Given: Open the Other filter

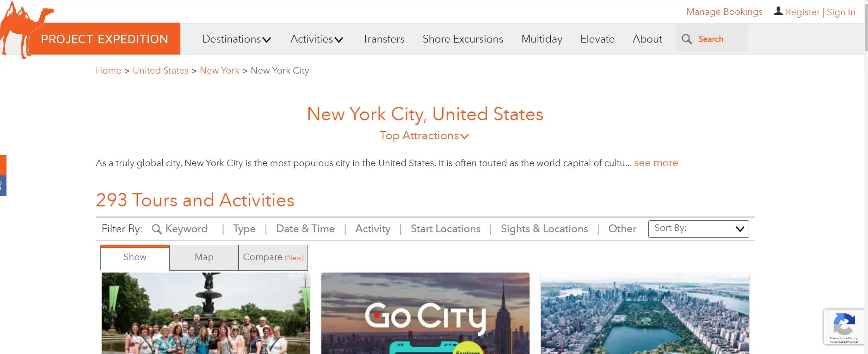Looking at the screenshot, I should pos(622,229).
